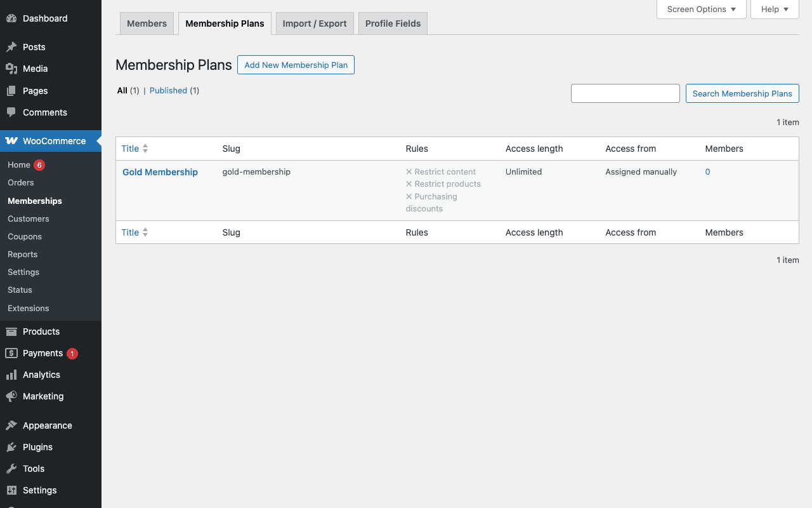Expand the Screen Options panel
Screen dimensions: 812x508
click(702, 9)
